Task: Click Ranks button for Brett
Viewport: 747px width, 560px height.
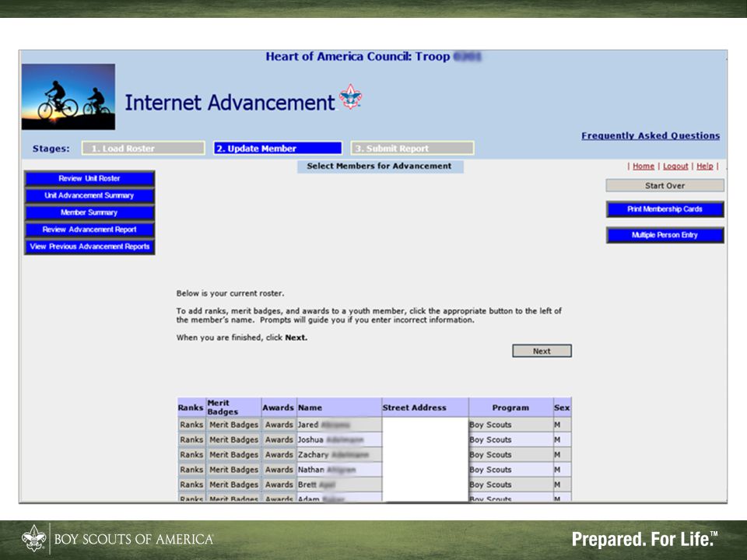Action: point(191,485)
